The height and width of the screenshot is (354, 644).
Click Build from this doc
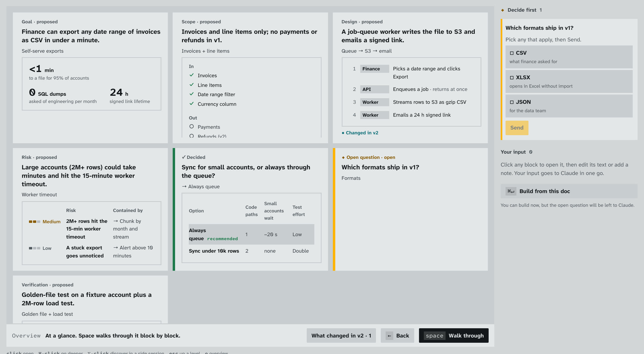click(569, 191)
